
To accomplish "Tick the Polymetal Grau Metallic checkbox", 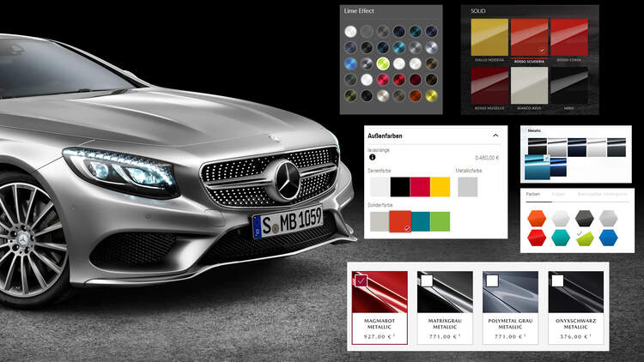I will [x=492, y=281].
